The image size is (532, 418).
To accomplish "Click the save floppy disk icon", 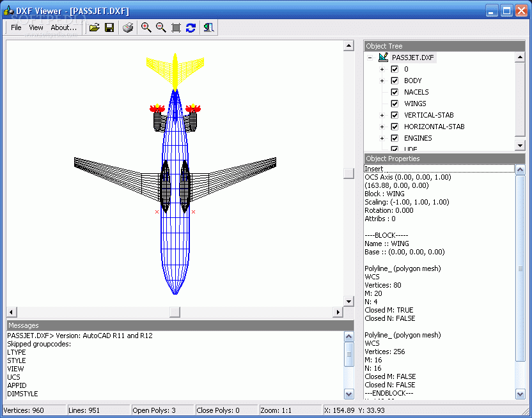I will click(109, 27).
